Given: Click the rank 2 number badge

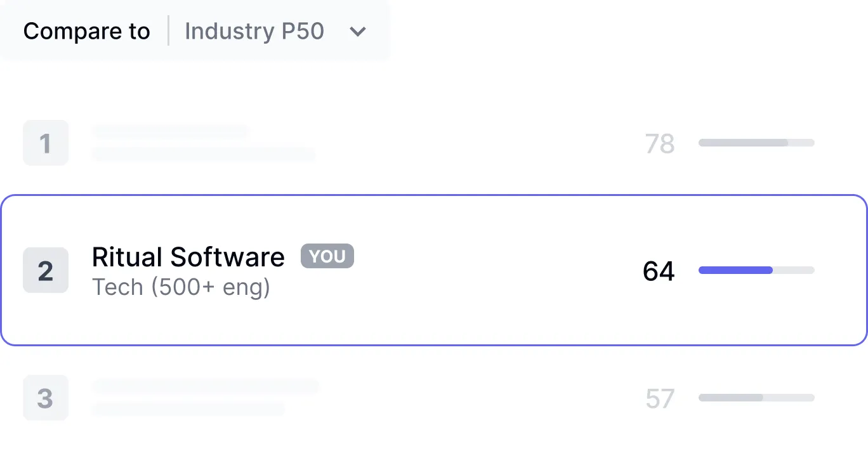Looking at the screenshot, I should (46, 271).
